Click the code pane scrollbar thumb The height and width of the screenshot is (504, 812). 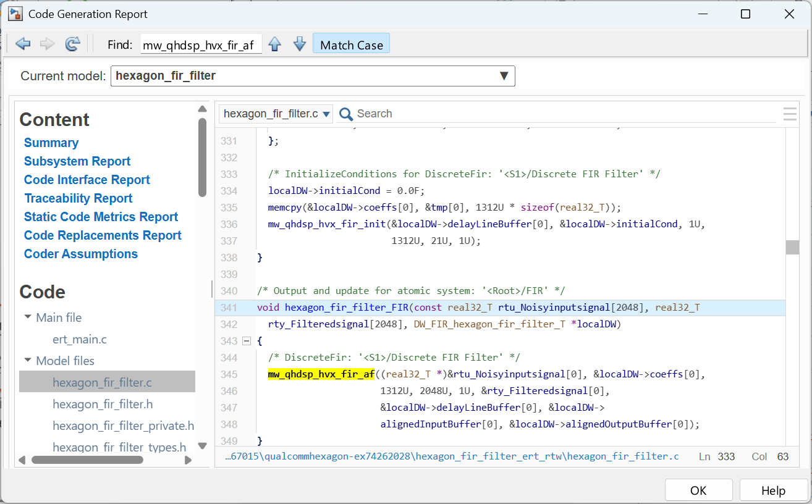coord(792,247)
